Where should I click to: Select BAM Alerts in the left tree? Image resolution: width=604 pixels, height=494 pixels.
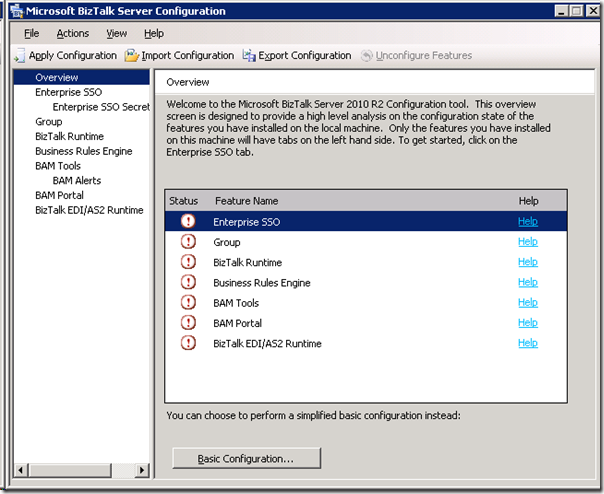(76, 181)
